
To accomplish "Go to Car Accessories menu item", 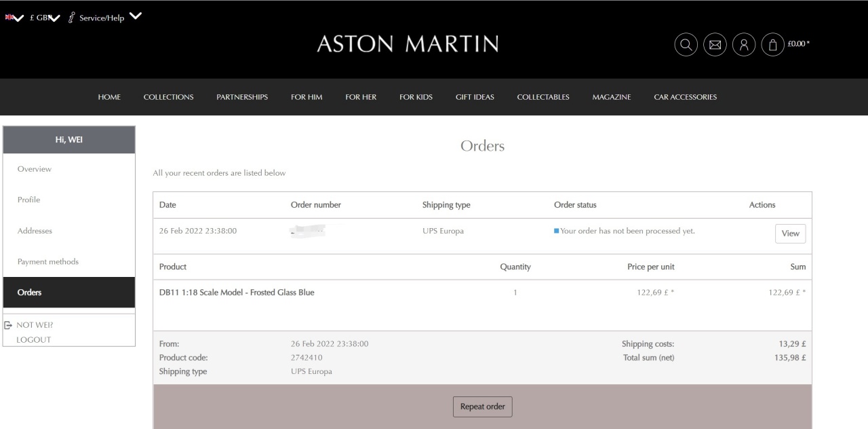I will (x=685, y=97).
